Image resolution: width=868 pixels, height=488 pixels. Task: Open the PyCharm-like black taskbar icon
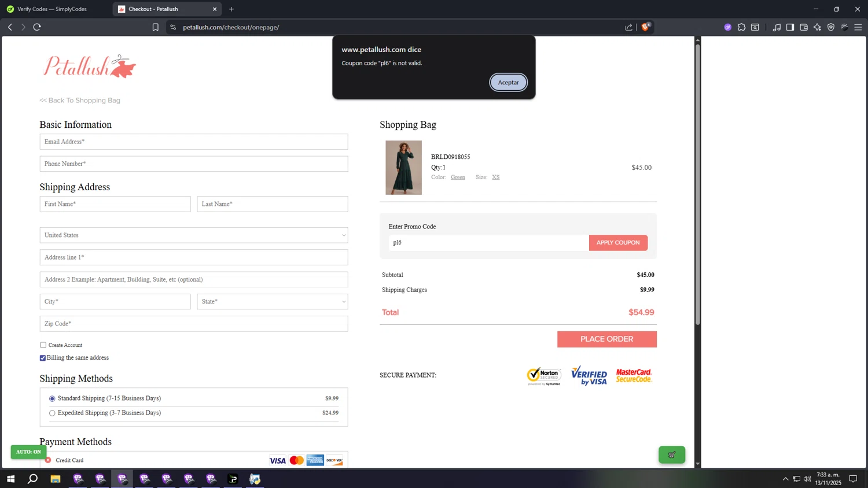pyautogui.click(x=233, y=479)
